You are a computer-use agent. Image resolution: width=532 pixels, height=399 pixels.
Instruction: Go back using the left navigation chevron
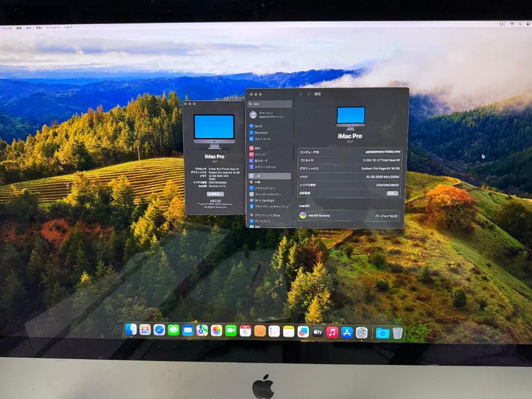[x=300, y=95]
